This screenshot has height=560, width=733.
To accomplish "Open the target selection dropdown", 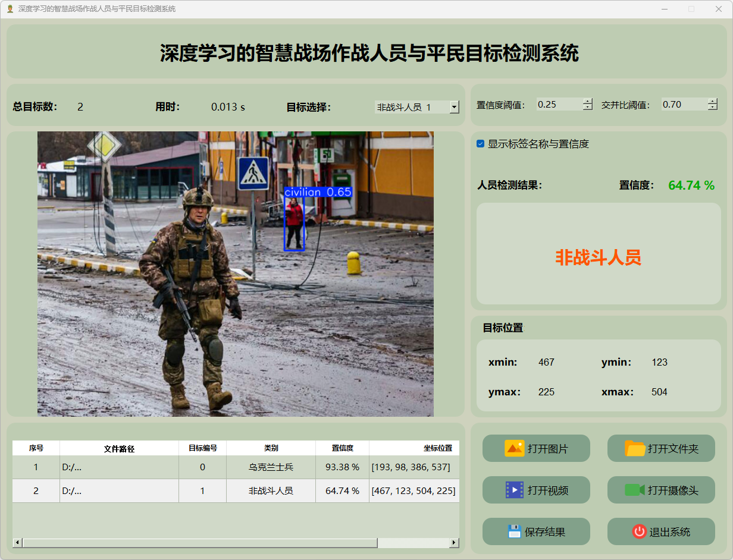I will tap(455, 107).
